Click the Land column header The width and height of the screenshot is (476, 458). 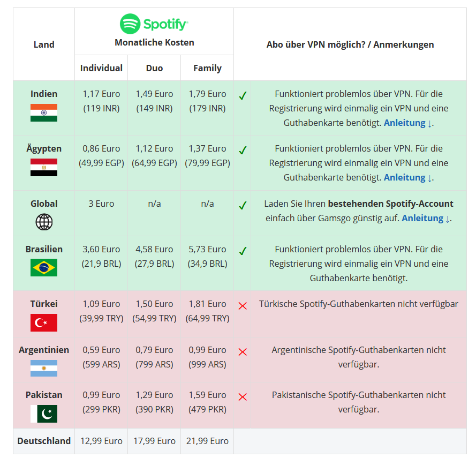coord(44,44)
